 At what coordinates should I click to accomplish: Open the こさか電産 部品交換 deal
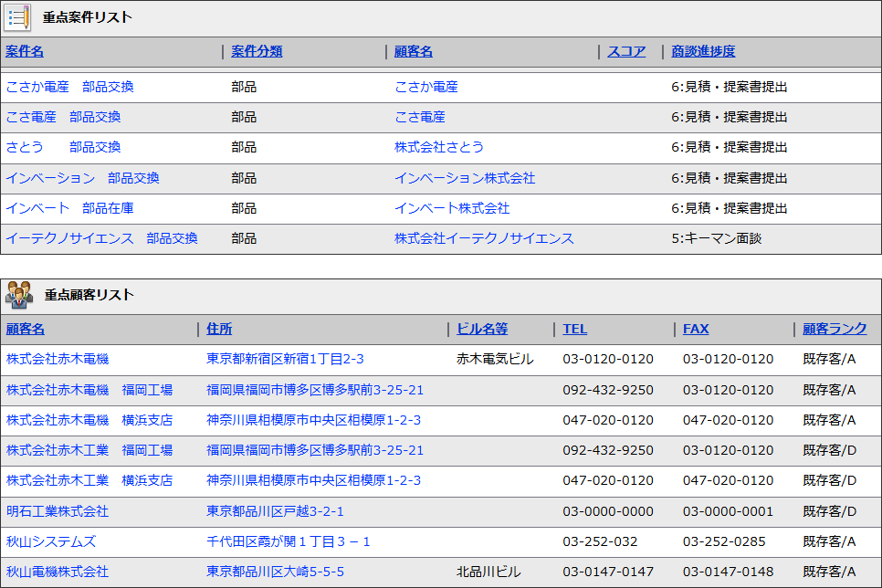69,88
